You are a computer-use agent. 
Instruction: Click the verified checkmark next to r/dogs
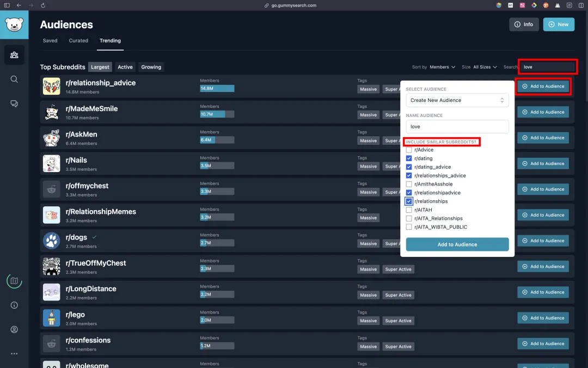[95, 237]
